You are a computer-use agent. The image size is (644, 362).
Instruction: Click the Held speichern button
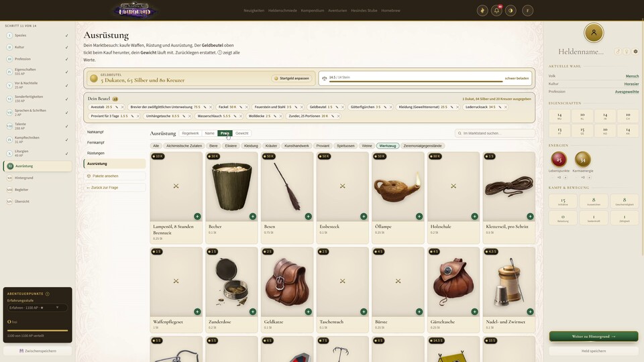(594, 351)
